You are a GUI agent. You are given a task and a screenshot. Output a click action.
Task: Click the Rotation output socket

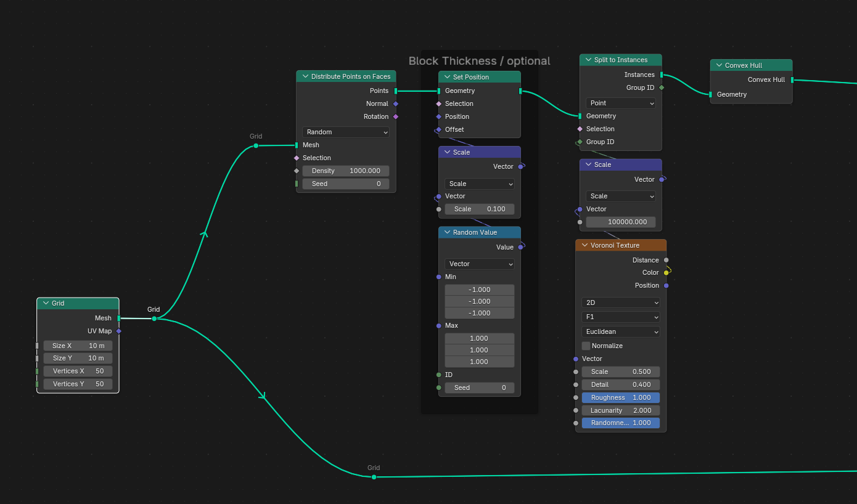coord(396,116)
